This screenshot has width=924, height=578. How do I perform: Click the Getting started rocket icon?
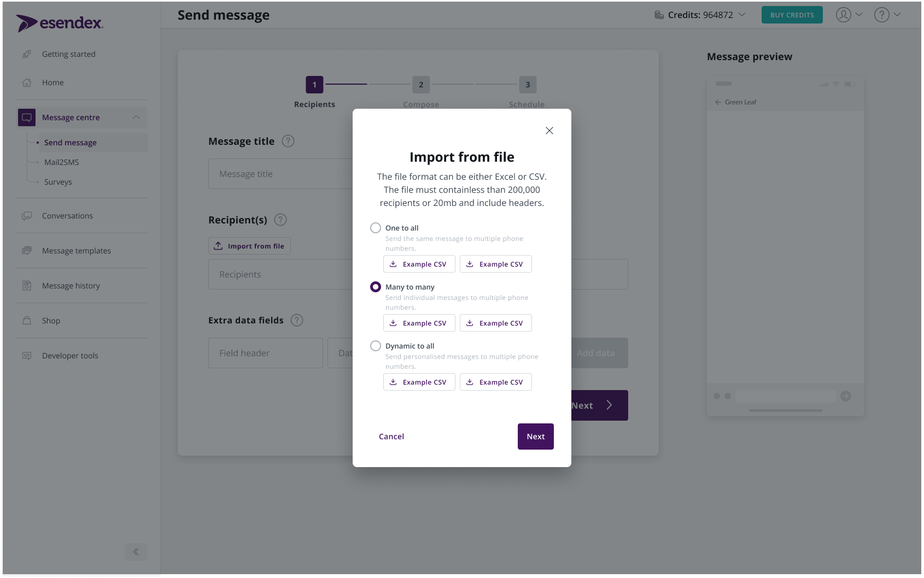point(26,54)
